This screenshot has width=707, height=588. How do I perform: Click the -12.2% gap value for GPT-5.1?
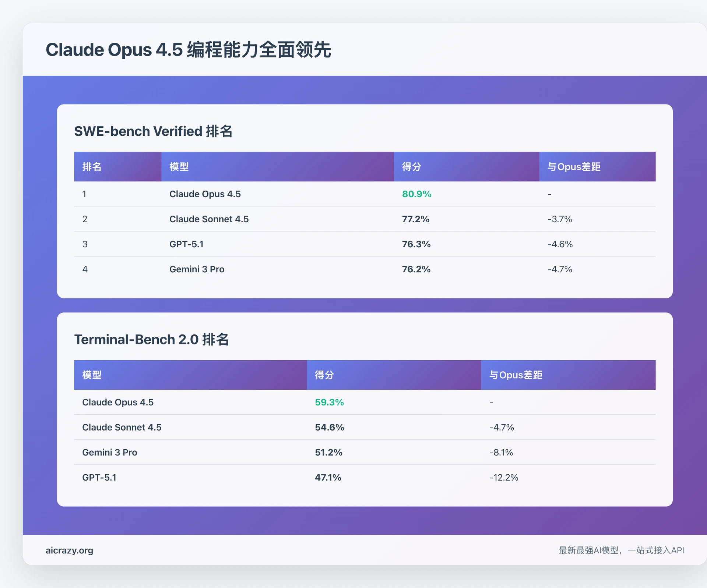503,477
